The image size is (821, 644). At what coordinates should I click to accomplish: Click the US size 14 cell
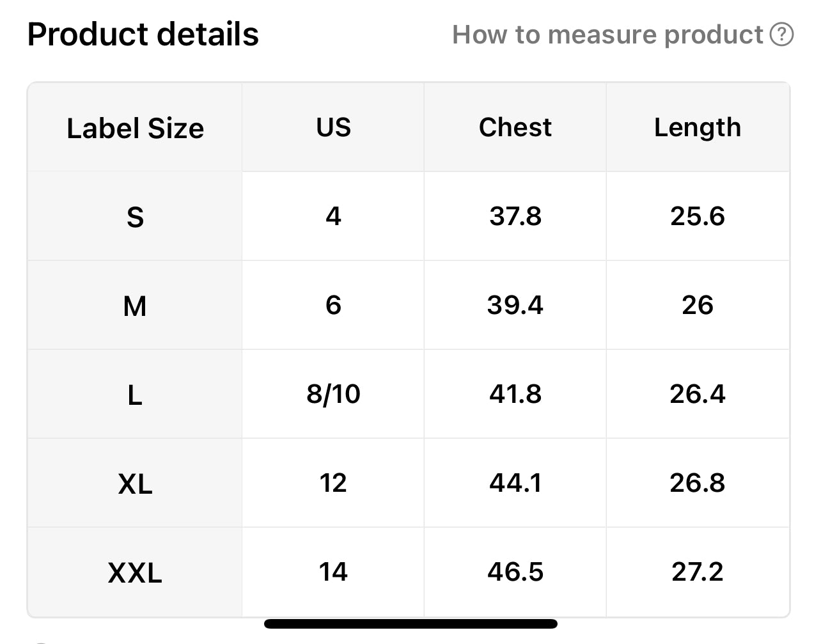pos(333,571)
